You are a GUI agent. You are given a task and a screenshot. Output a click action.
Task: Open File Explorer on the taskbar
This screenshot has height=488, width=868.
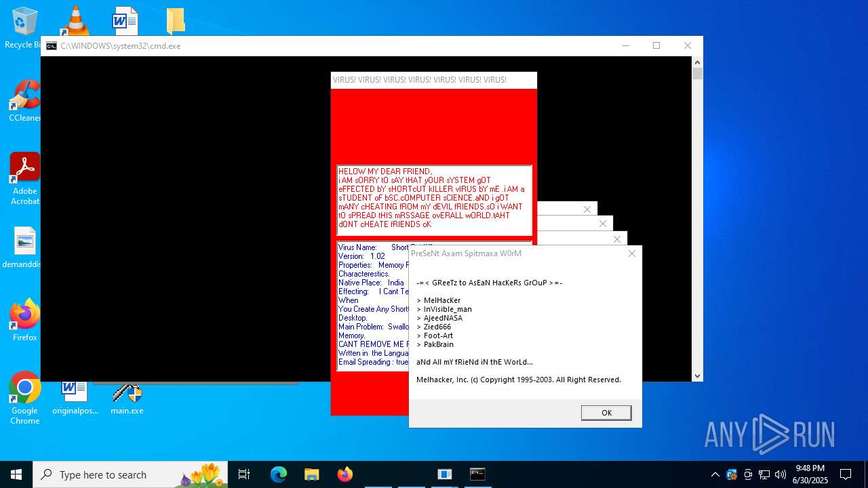point(311,474)
